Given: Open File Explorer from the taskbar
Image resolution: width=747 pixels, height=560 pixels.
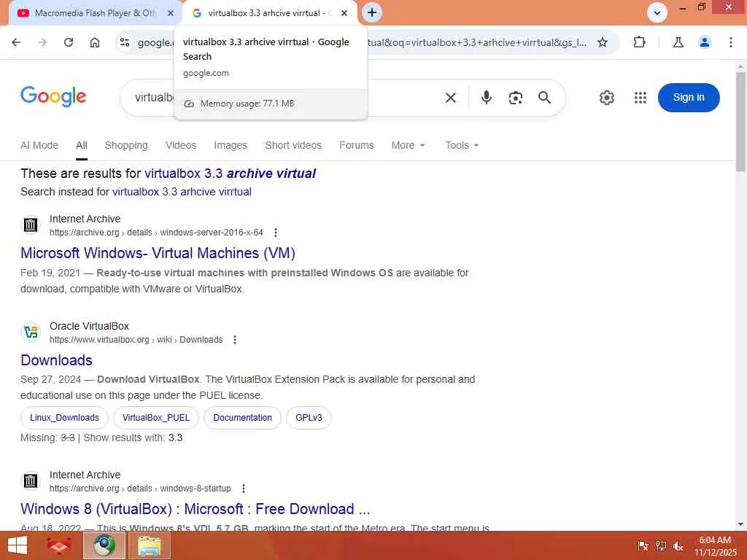Looking at the screenshot, I should pyautogui.click(x=149, y=545).
